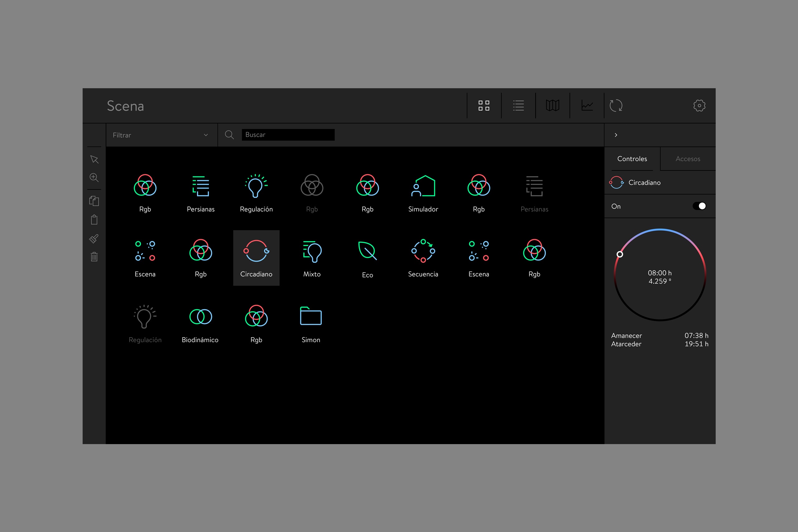Select the pointer arrow tool
The height and width of the screenshot is (532, 798).
(94, 160)
